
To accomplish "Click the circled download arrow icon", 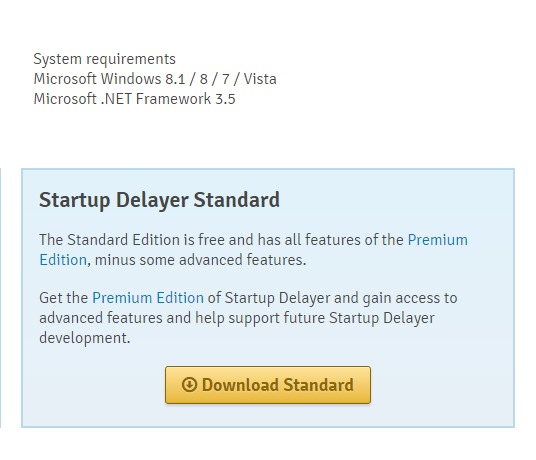I will coord(189,385).
